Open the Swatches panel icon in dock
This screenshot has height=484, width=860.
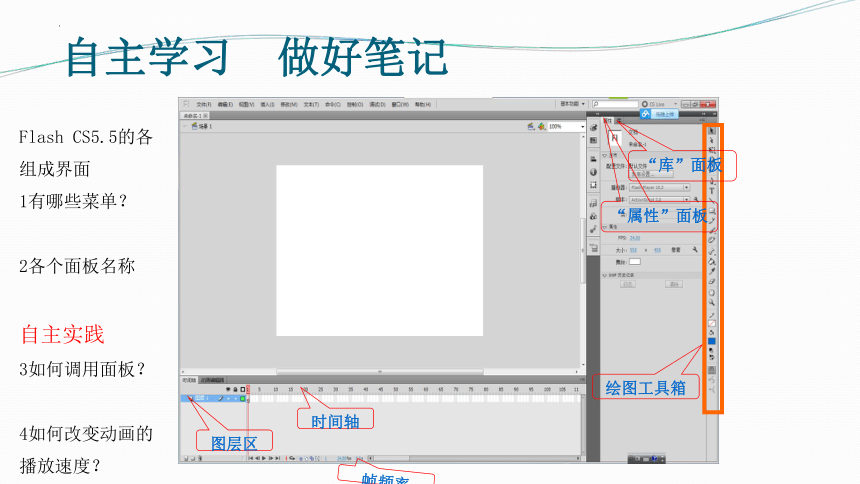(x=593, y=140)
